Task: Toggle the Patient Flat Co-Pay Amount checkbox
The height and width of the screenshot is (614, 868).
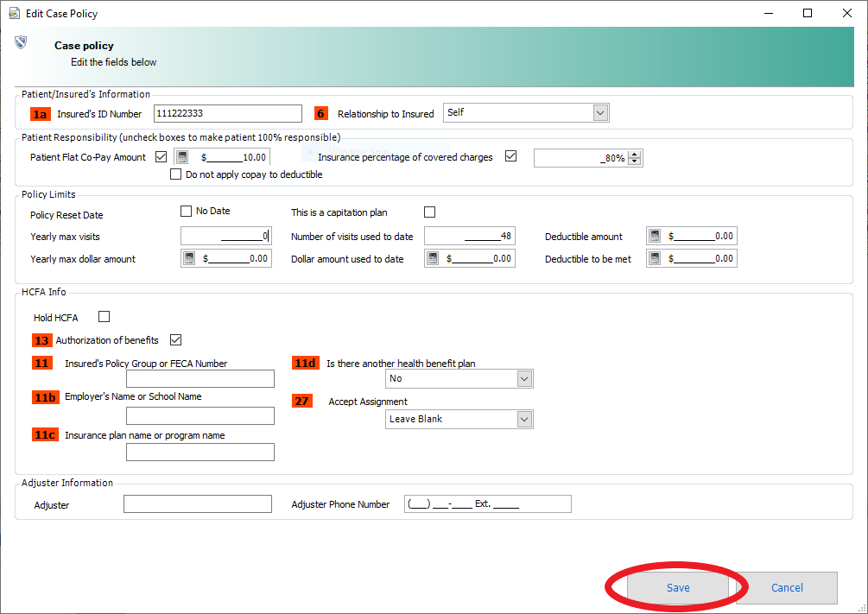Action: tap(161, 157)
